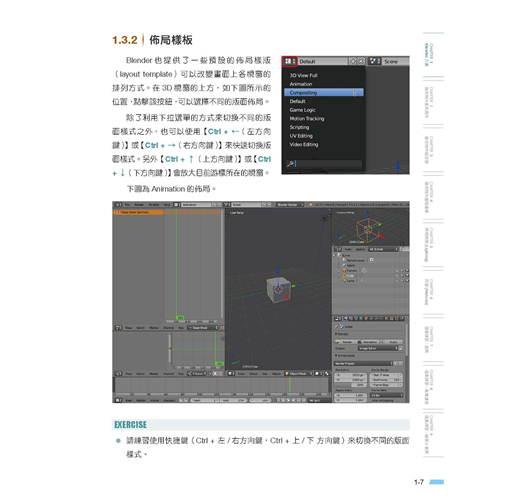Click the Animation render button
Viewport: 520px width, 500px height.
(x=368, y=342)
